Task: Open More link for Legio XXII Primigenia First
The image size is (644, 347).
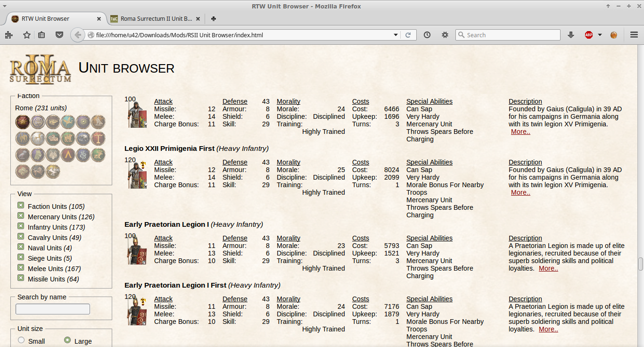Action: (x=520, y=192)
